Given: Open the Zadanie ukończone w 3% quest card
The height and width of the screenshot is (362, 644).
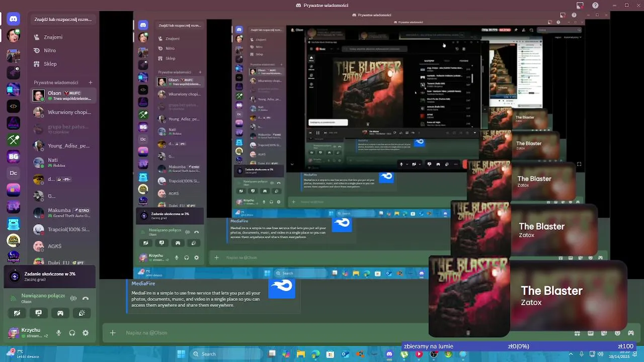Looking at the screenshot, I should 50,277.
